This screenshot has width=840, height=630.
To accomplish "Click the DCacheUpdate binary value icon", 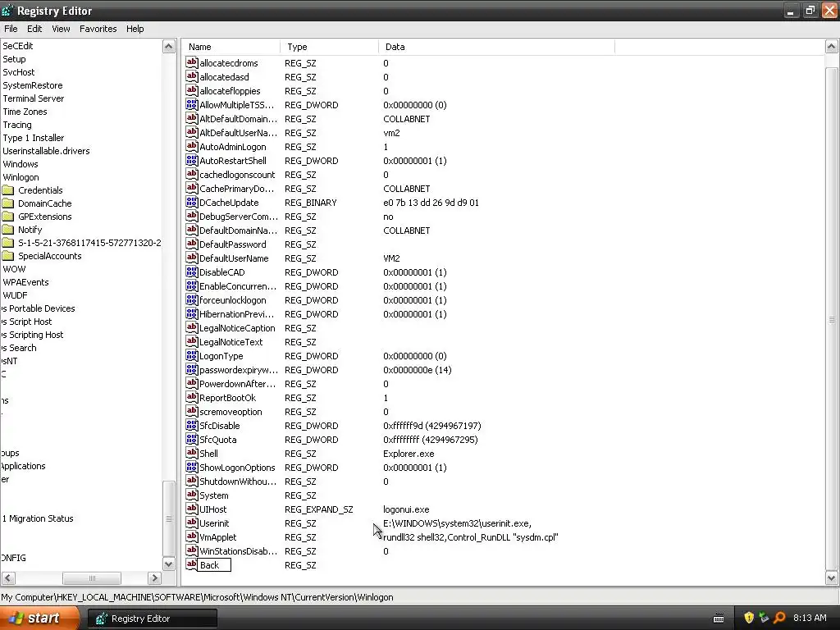I will [x=192, y=202].
